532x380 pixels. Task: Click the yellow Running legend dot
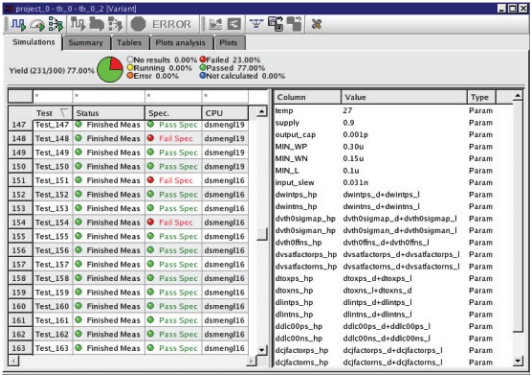pyautogui.click(x=130, y=68)
